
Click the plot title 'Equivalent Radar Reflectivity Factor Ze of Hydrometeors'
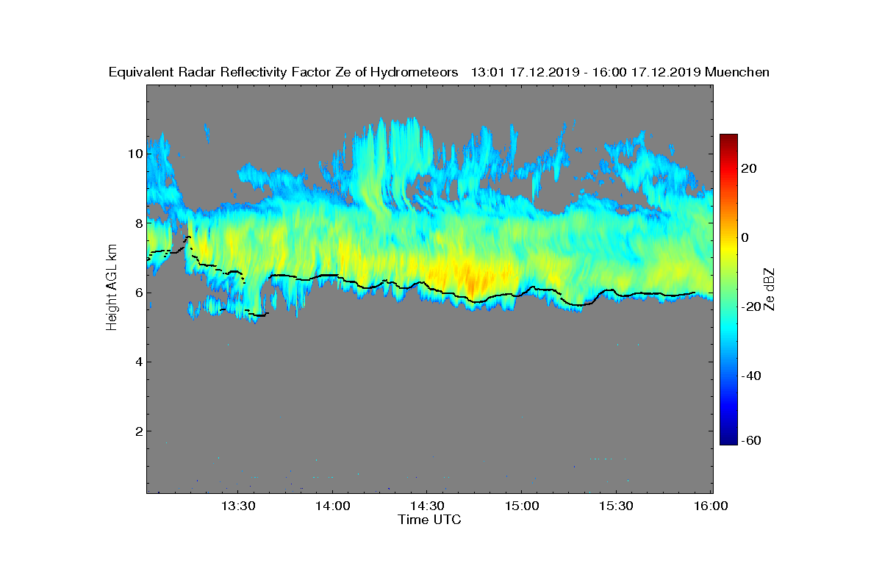click(283, 72)
